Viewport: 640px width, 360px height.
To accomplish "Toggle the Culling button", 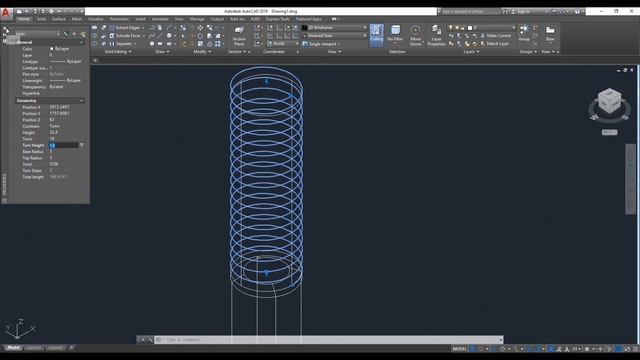I will (x=376, y=35).
